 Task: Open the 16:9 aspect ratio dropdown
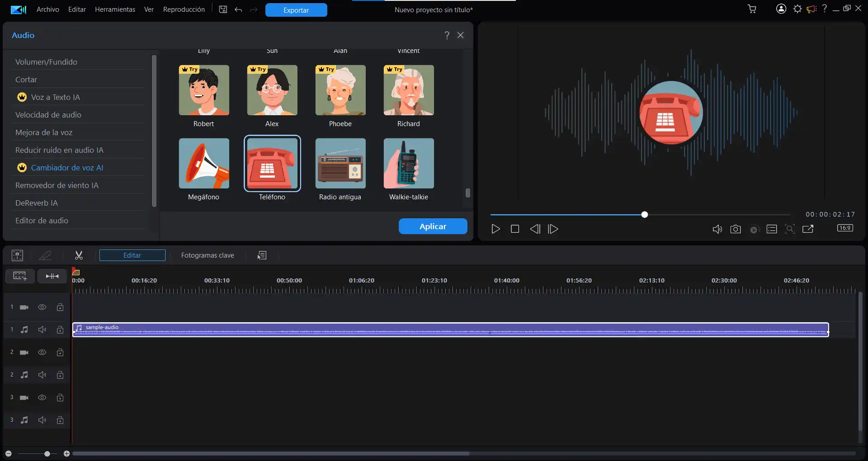[x=845, y=228]
